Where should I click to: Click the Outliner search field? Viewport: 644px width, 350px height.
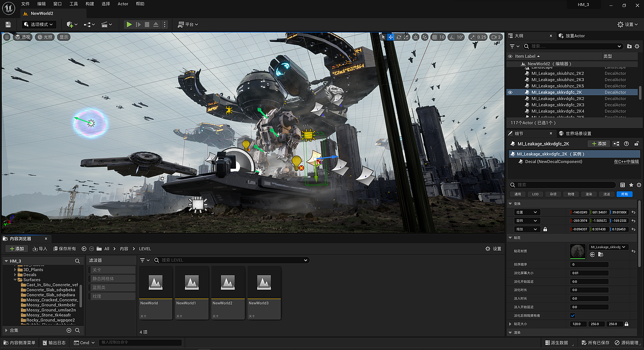(574, 46)
